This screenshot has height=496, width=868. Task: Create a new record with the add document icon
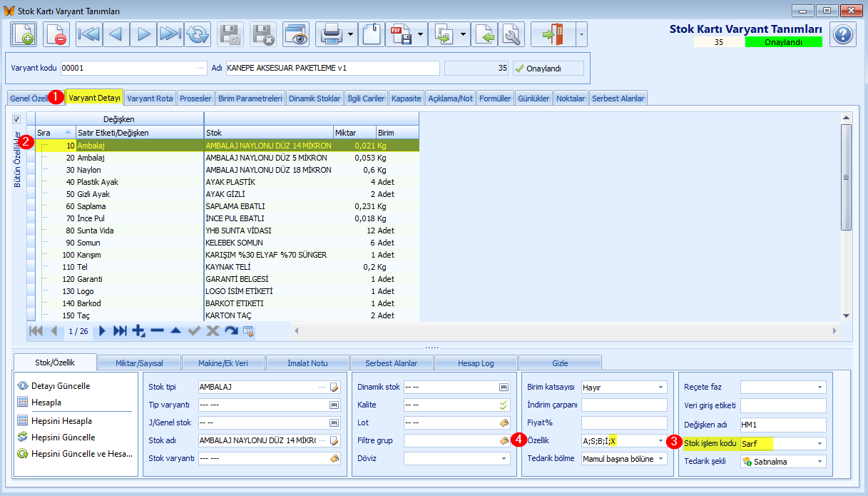(24, 34)
